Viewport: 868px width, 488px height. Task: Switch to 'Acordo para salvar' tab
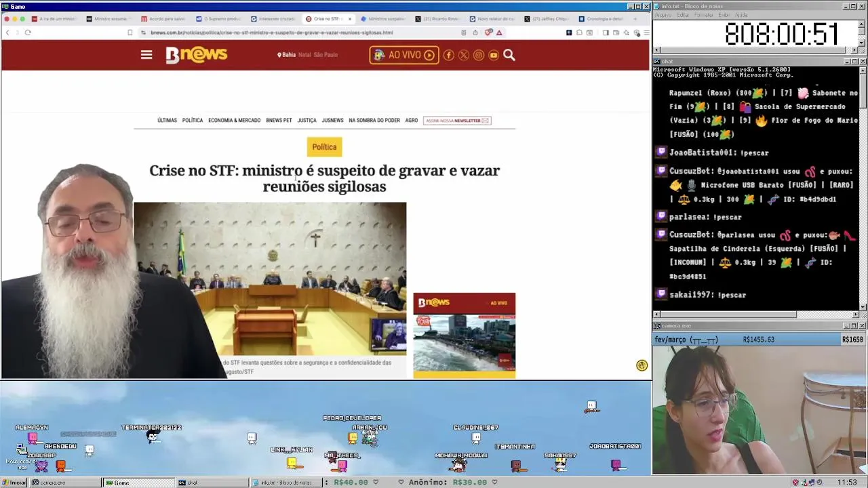165,19
